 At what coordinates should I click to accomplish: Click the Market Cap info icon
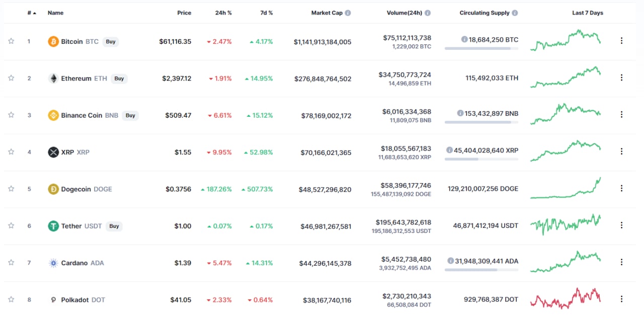[348, 13]
